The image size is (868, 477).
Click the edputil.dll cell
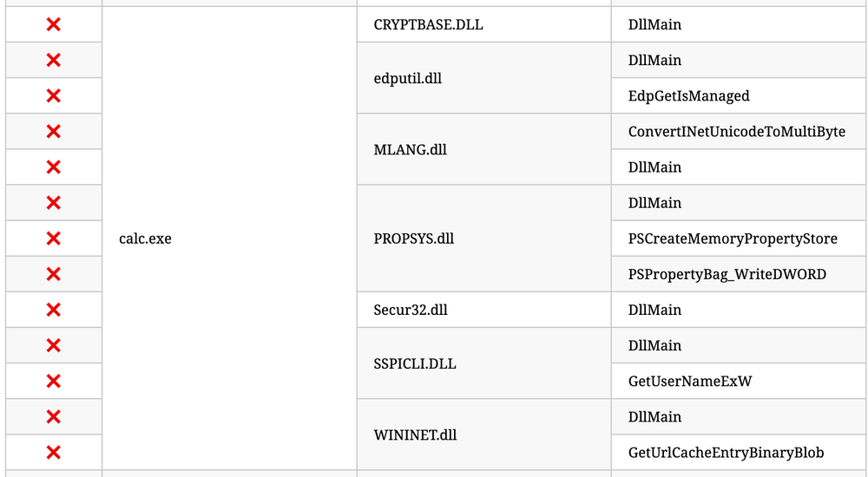(x=407, y=78)
